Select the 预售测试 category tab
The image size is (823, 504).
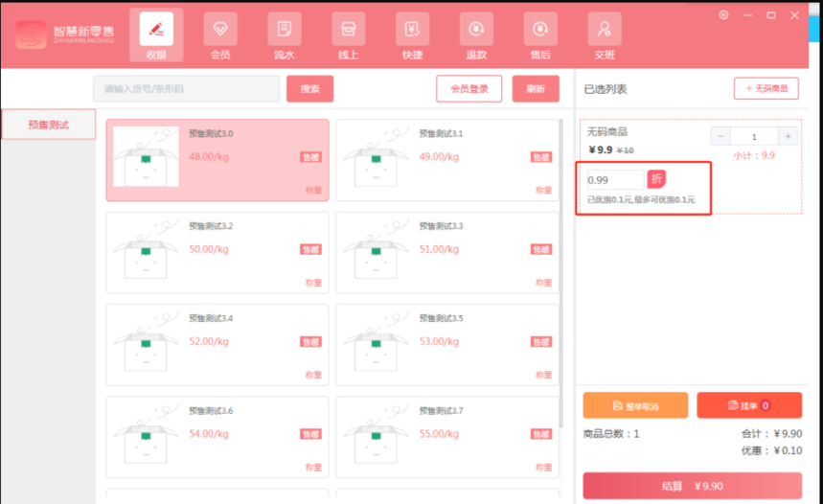pyautogui.click(x=48, y=125)
